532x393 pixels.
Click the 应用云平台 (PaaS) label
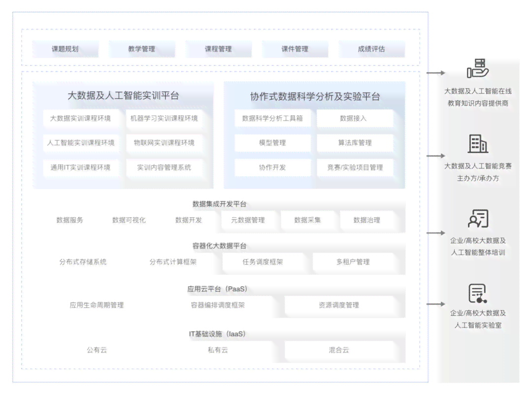[218, 289]
